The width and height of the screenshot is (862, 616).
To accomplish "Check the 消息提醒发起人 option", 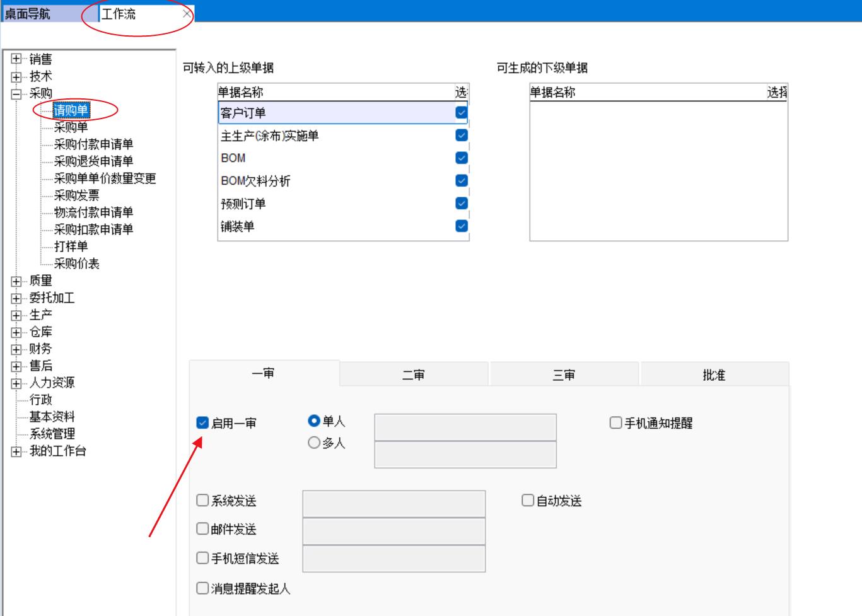I will click(202, 588).
